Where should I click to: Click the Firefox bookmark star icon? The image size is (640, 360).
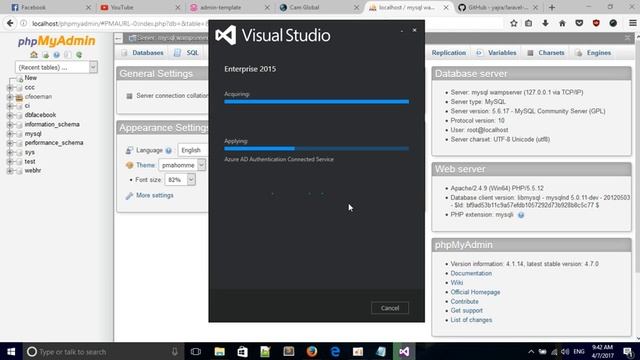point(513,23)
